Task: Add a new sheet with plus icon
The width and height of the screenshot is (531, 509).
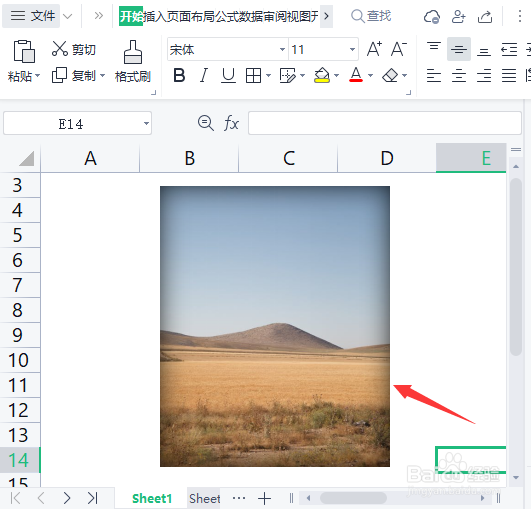Action: (x=264, y=499)
